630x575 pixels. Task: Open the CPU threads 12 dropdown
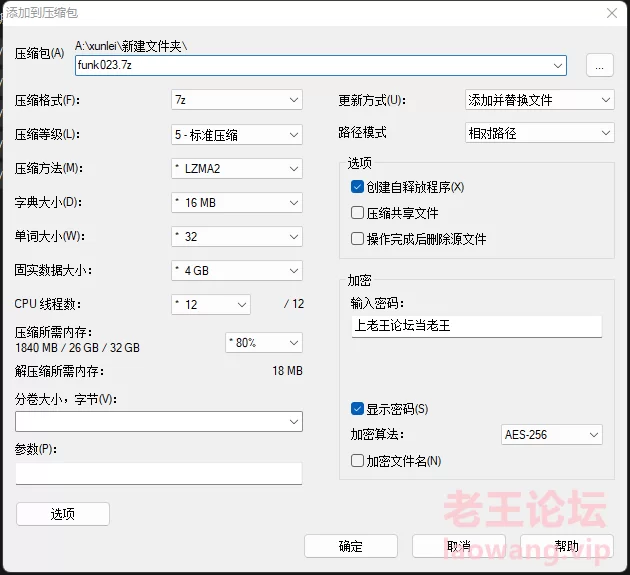(x=211, y=305)
